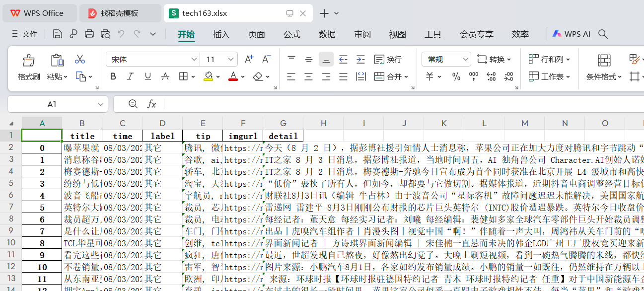Screen dimensions: 644x291
Task: Apply thousands separator (000) format
Action: click(474, 76)
